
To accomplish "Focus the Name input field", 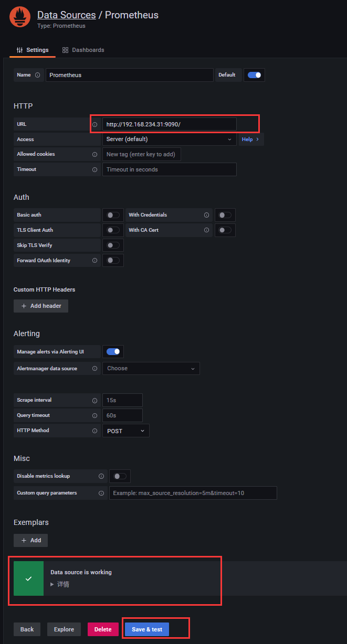I will click(130, 75).
